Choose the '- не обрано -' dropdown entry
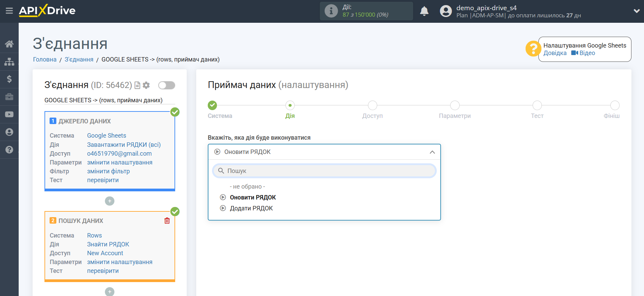 tap(247, 187)
